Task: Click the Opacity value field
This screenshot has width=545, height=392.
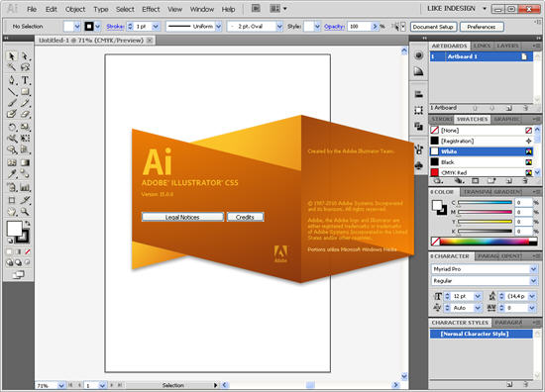Action: tap(360, 27)
